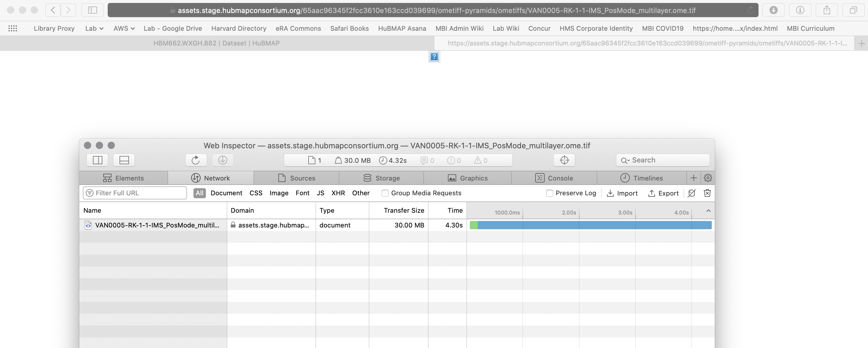Add a new inspector tab with plus icon
The image size is (868, 348).
693,178
